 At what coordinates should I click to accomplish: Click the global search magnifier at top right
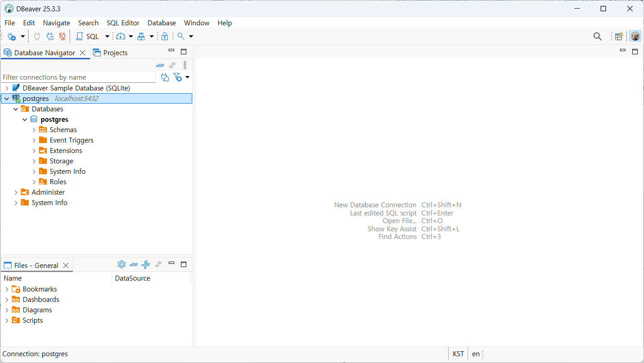[597, 37]
